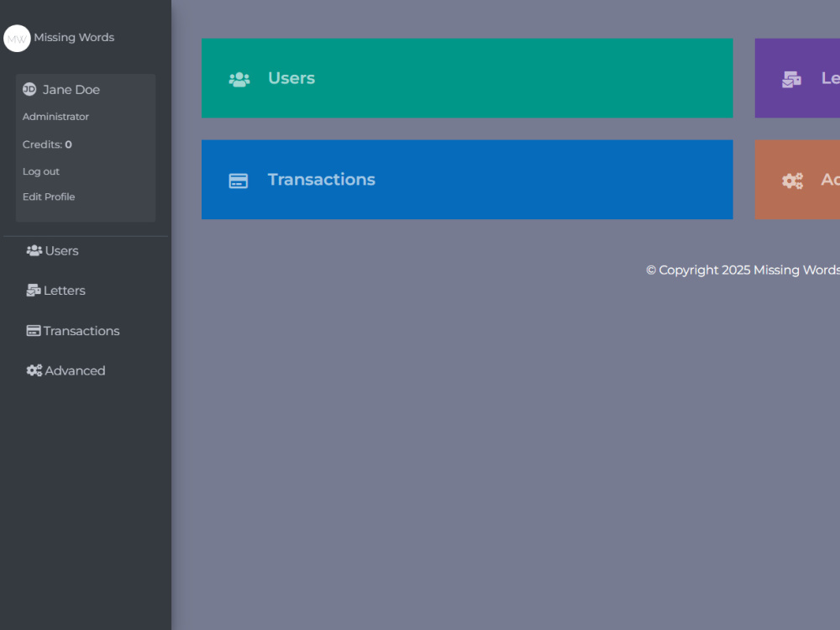
Task: Click the Users icon in sidebar menu
Action: [34, 250]
